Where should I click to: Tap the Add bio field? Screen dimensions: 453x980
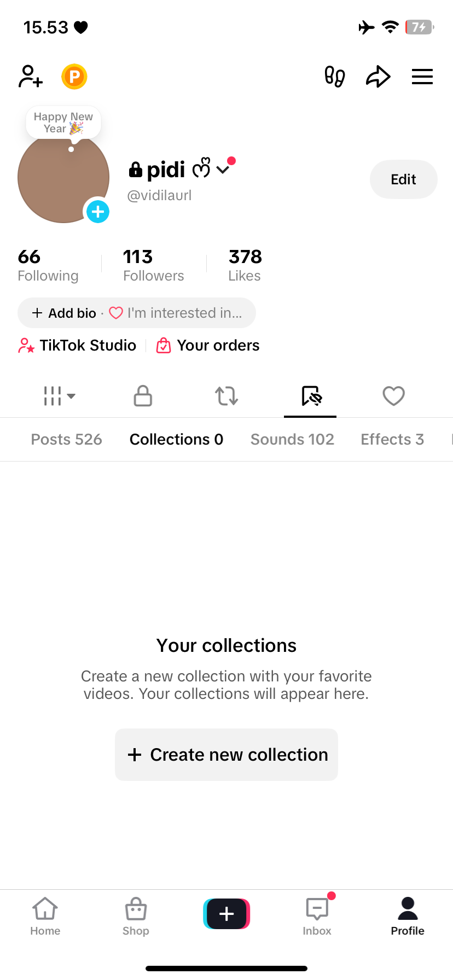click(x=65, y=313)
